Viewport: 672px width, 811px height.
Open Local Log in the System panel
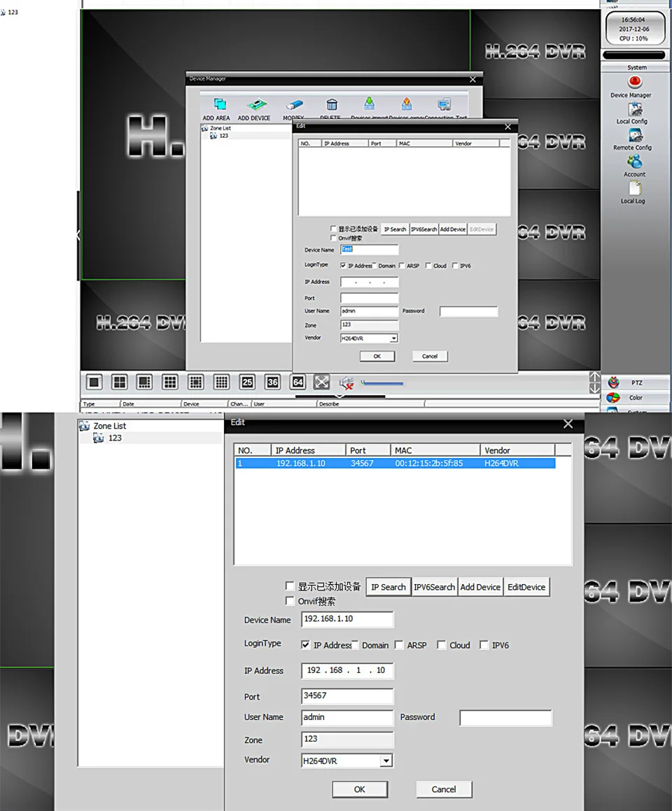[x=634, y=189]
